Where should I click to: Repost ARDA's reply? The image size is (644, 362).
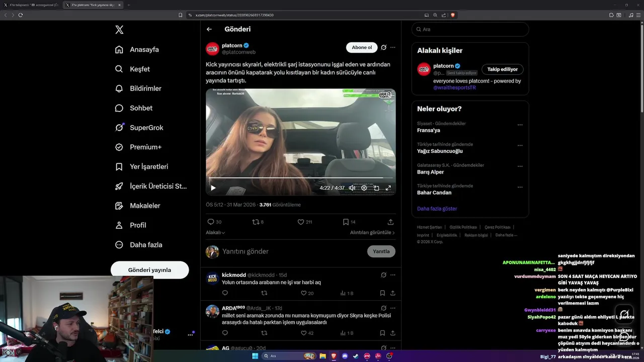[264, 333]
